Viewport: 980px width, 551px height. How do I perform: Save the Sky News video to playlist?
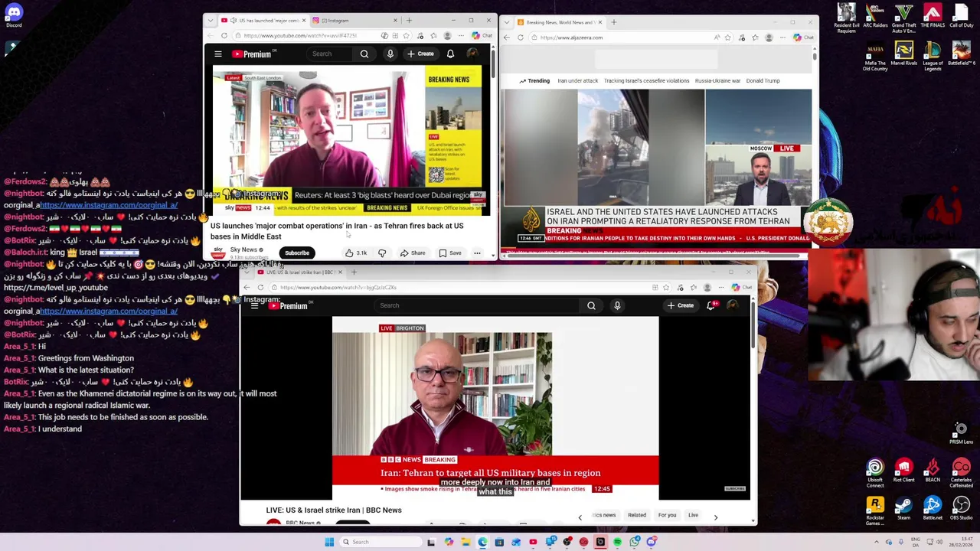coord(450,253)
